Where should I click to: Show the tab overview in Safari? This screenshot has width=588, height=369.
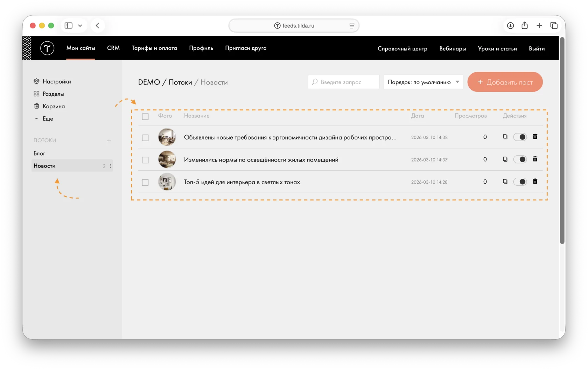[554, 26]
